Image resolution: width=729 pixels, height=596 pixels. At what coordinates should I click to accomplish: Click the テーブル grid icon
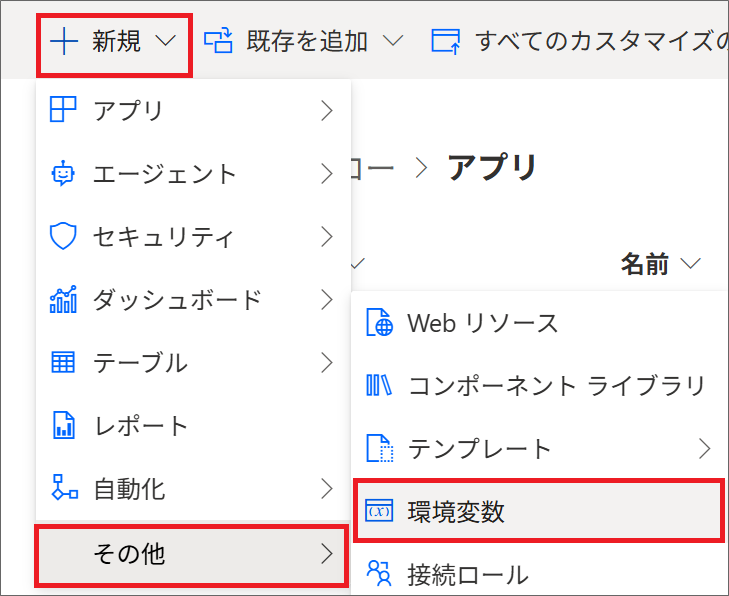tap(63, 362)
